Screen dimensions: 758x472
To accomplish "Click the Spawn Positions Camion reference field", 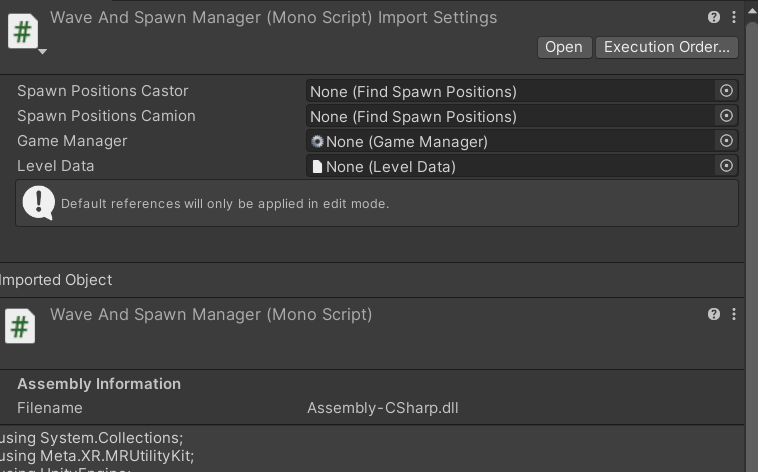I will (x=510, y=116).
